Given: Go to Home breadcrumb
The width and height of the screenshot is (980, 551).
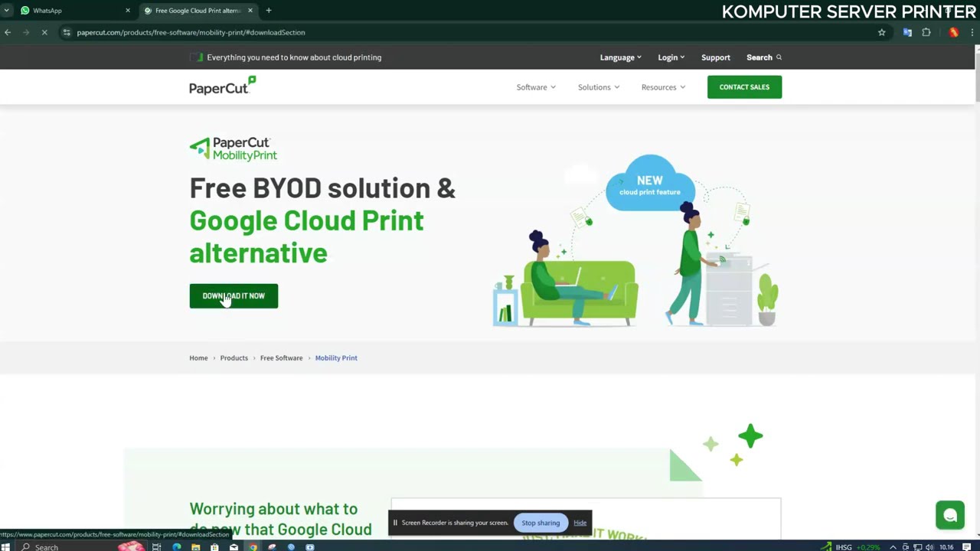Looking at the screenshot, I should click(198, 358).
